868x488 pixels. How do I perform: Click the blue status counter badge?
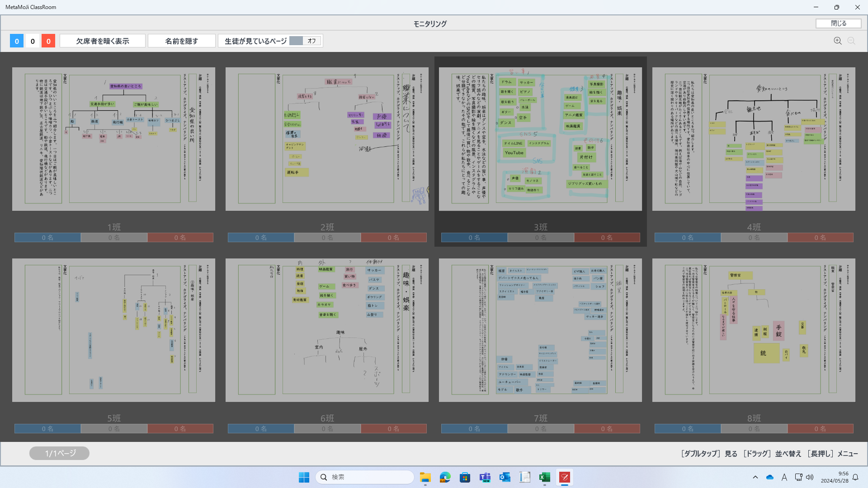pyautogui.click(x=17, y=41)
